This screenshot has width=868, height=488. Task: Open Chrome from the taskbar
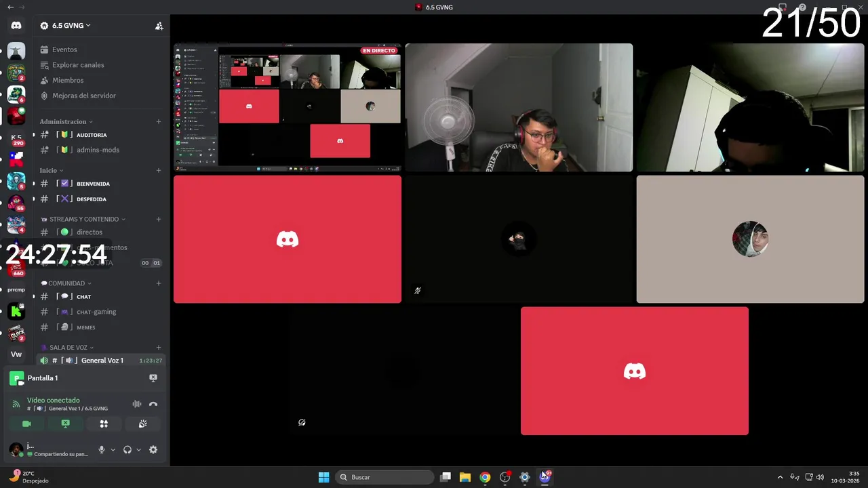pyautogui.click(x=485, y=477)
